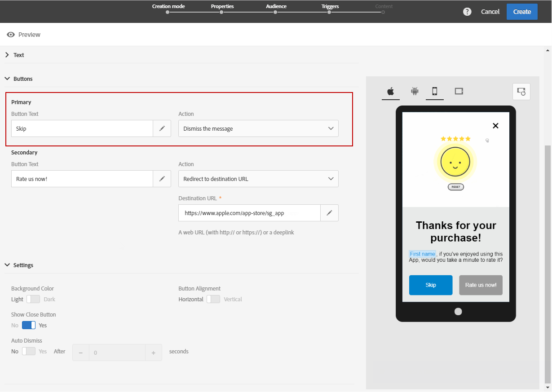The width and height of the screenshot is (552, 392).
Task: Toggle the Auto Dismiss switch
Action: click(29, 351)
